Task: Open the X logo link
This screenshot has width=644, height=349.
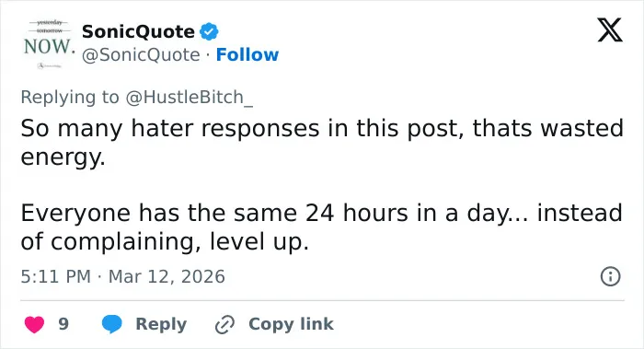Action: click(610, 30)
